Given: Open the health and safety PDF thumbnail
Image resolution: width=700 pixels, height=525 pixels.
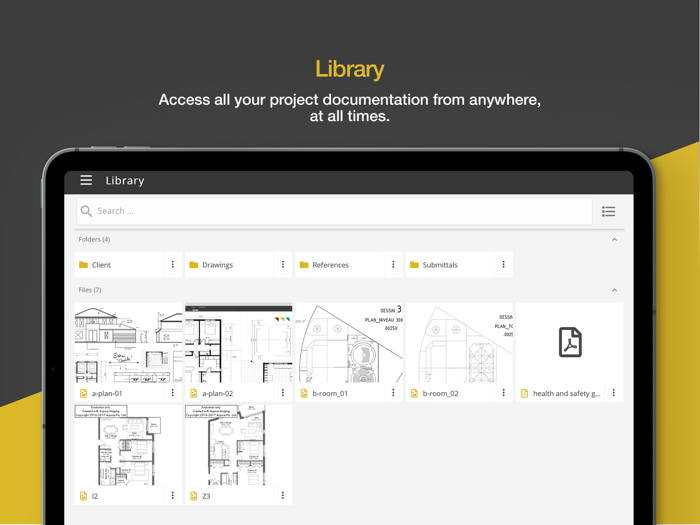Looking at the screenshot, I should click(x=570, y=343).
